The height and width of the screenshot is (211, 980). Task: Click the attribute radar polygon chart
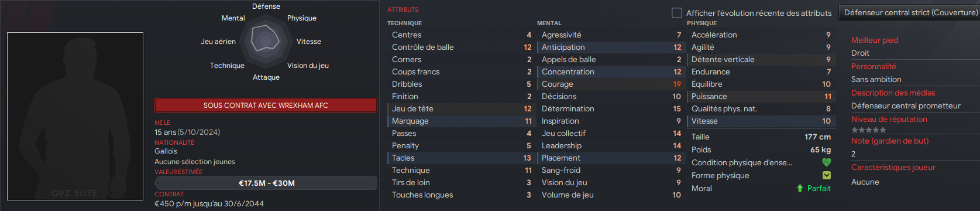click(x=266, y=40)
